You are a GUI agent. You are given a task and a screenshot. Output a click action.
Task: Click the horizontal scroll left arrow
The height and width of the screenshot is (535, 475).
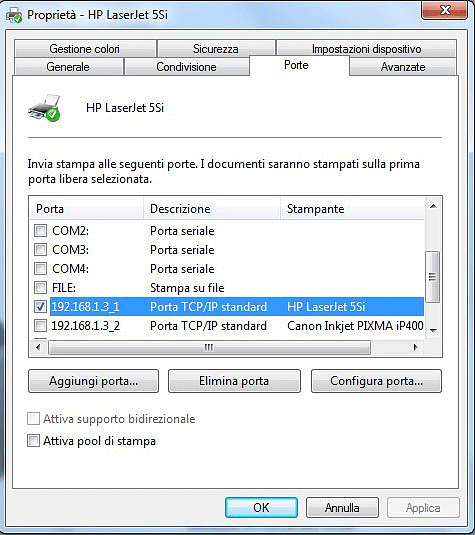coord(38,347)
